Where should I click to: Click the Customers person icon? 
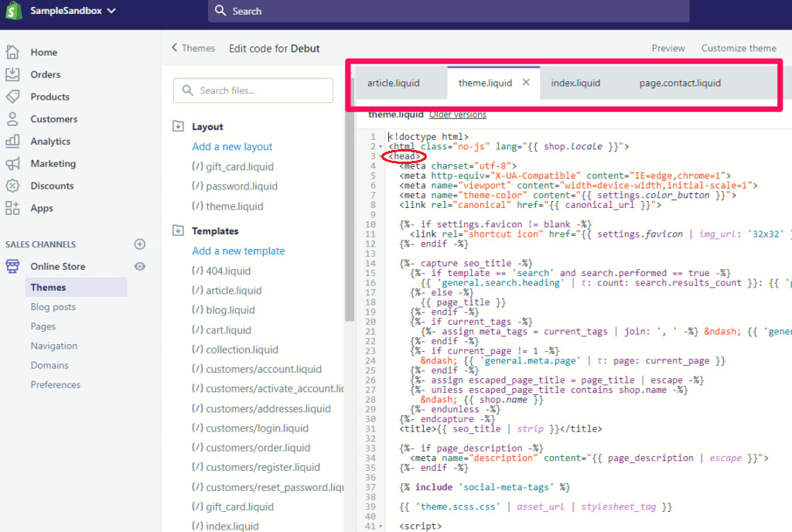(x=12, y=118)
